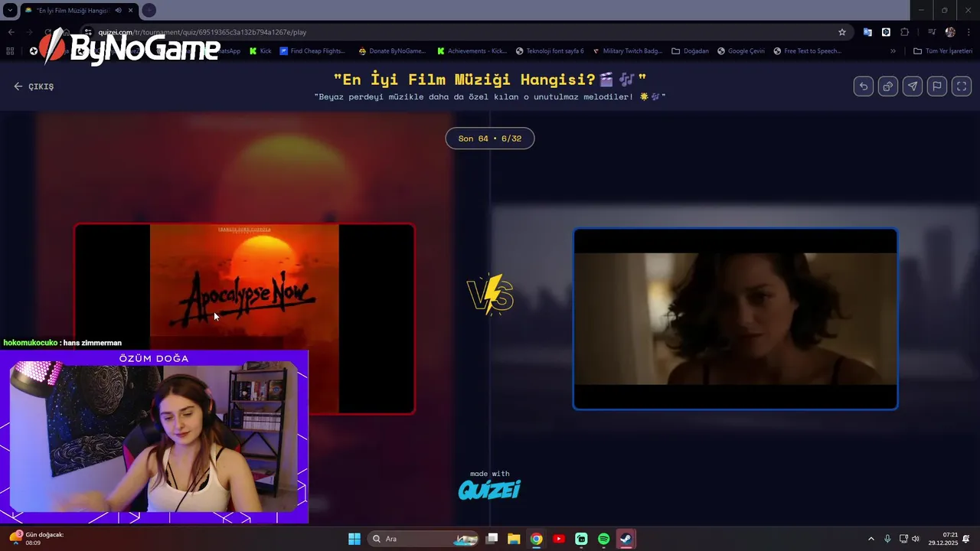Open tab search dropdown arrow

(9, 10)
